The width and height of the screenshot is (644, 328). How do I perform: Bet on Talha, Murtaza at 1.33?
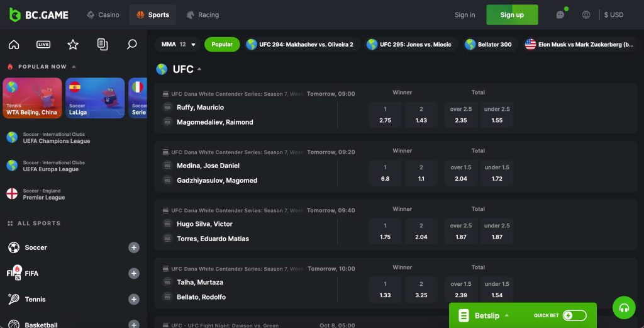pyautogui.click(x=386, y=290)
